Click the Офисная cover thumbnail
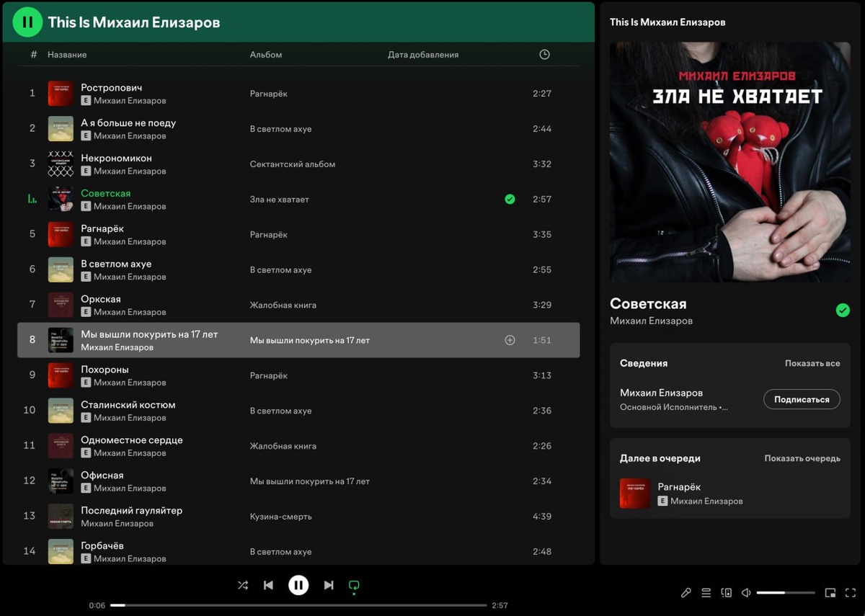Viewport: 865px width, 616px height. point(61,481)
